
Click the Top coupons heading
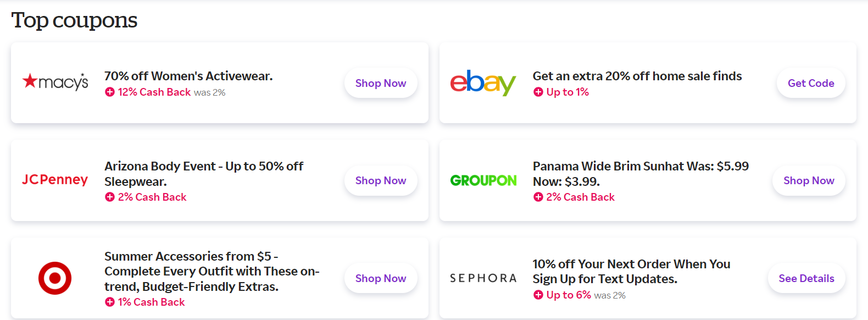click(x=74, y=20)
